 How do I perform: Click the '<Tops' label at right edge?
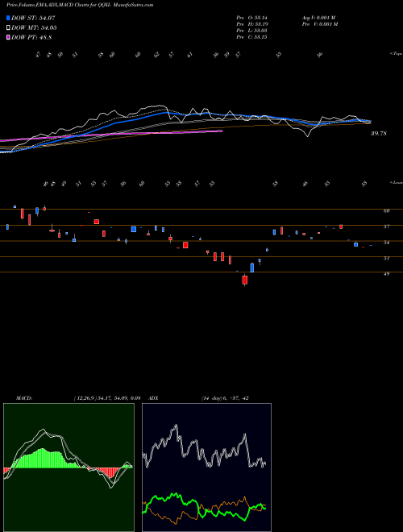(x=396, y=54)
